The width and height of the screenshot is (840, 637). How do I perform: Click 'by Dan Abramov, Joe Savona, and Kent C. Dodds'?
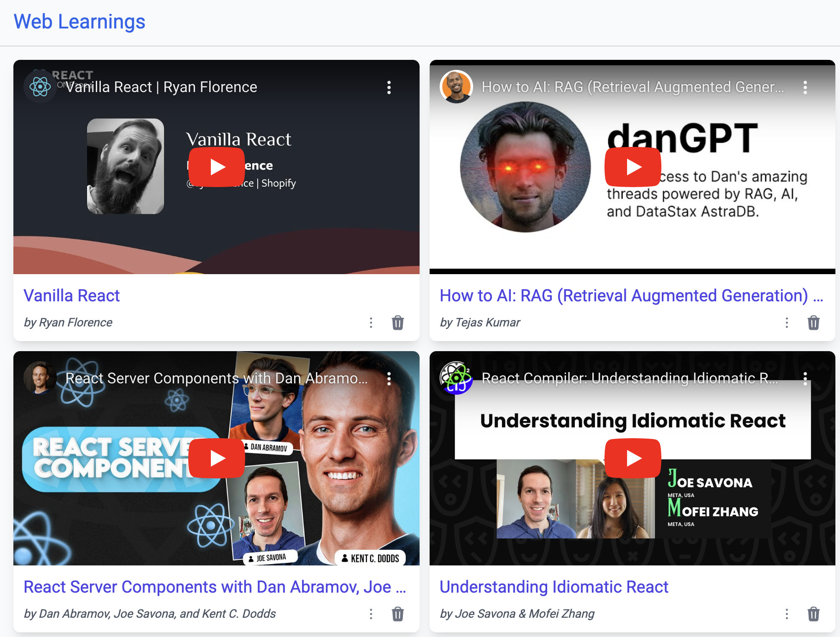pyautogui.click(x=150, y=614)
